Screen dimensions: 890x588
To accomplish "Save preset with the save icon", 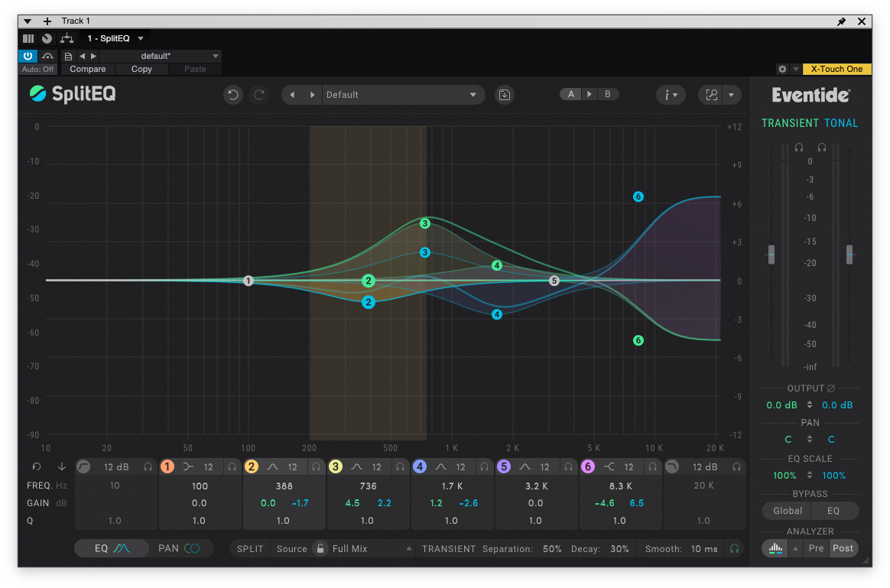I will click(504, 95).
